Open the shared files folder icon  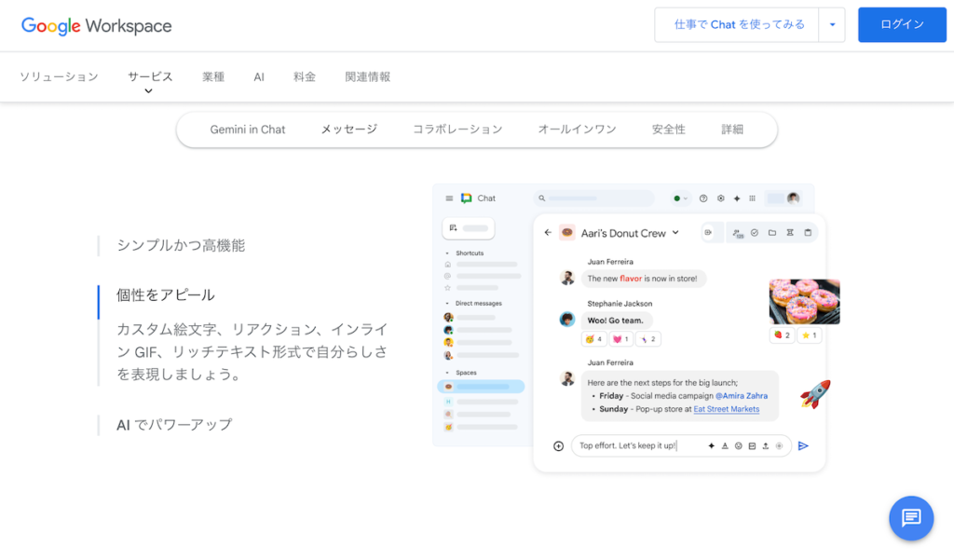[772, 233]
